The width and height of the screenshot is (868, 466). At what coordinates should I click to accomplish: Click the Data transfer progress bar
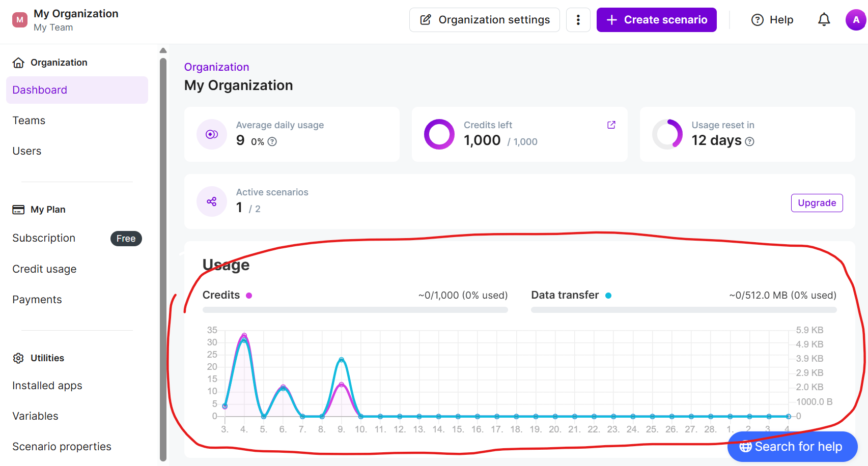pos(684,310)
